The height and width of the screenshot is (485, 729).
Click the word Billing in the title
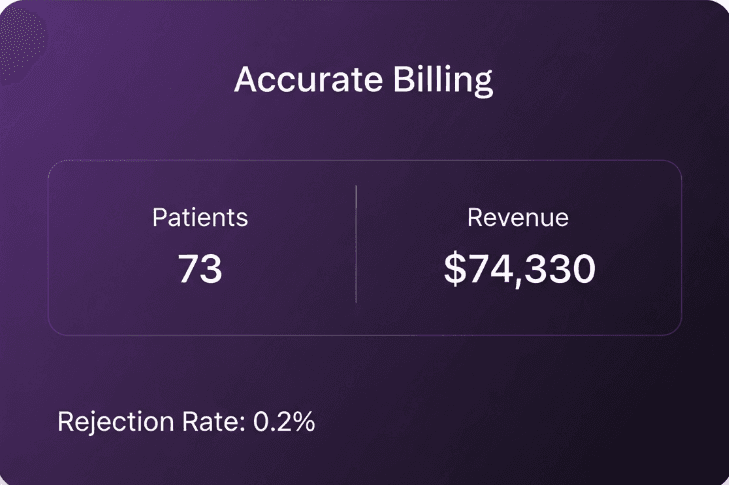(443, 81)
